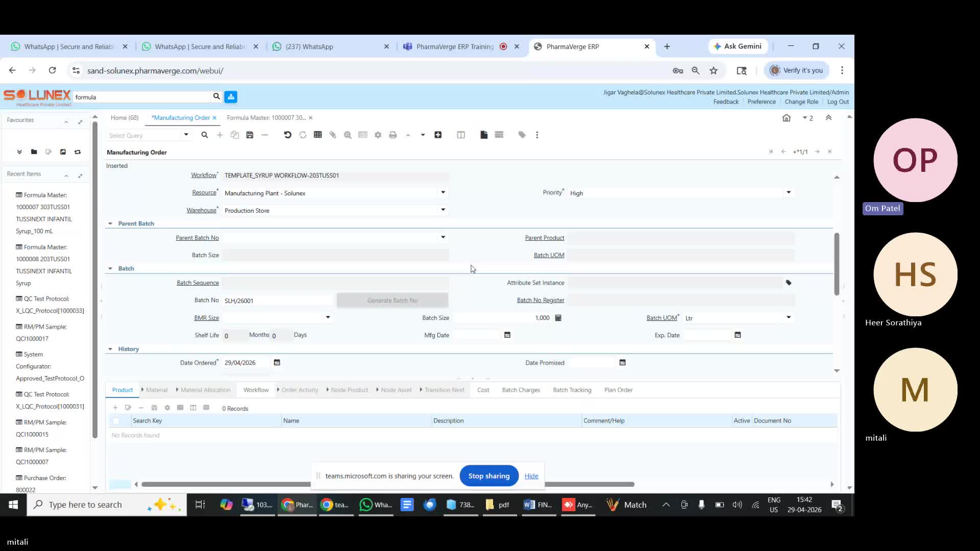Click the Attachment paperclip icon
The width and height of the screenshot is (980, 551).
coord(333,135)
